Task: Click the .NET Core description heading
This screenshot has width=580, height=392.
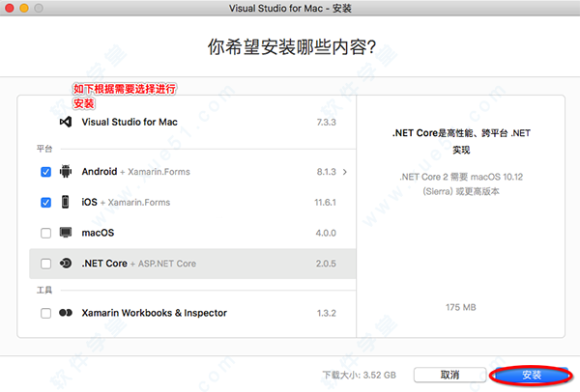Action: click(x=461, y=141)
